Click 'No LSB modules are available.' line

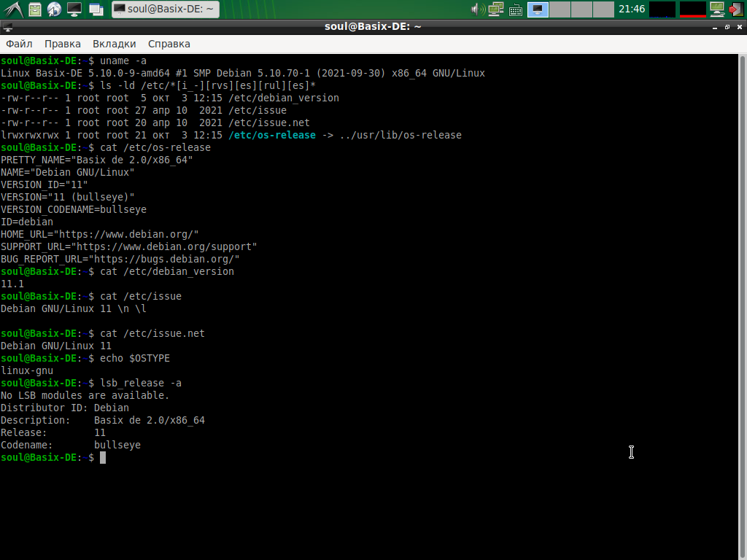tap(85, 395)
